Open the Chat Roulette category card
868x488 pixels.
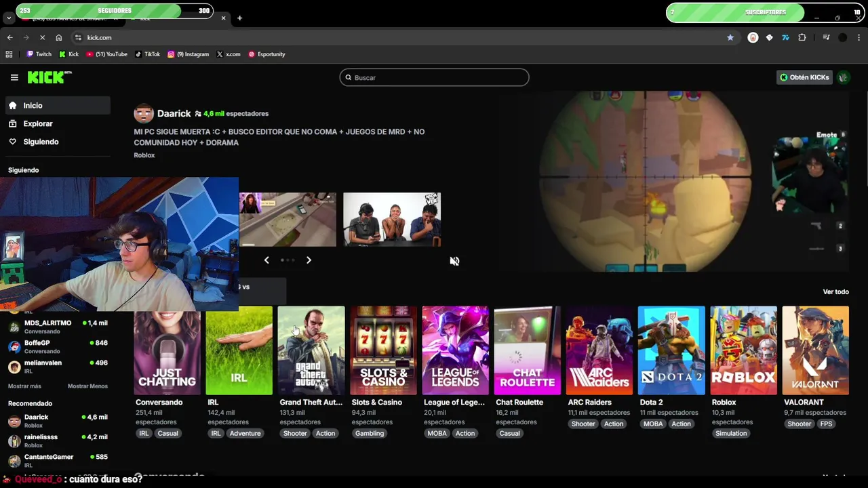point(528,350)
